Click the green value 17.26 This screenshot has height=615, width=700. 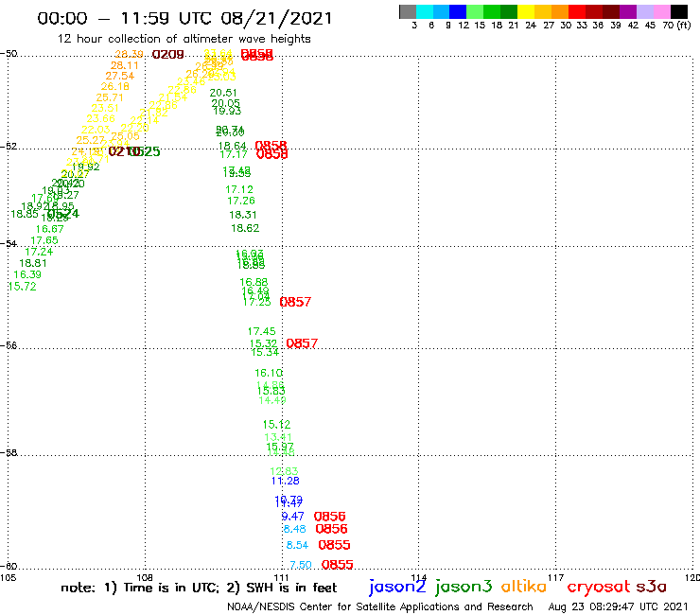pos(241,201)
